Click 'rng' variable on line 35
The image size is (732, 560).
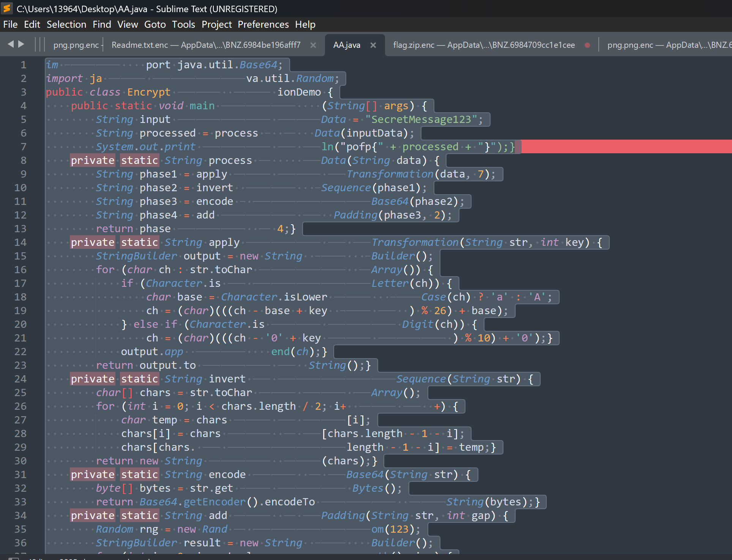pyautogui.click(x=149, y=529)
